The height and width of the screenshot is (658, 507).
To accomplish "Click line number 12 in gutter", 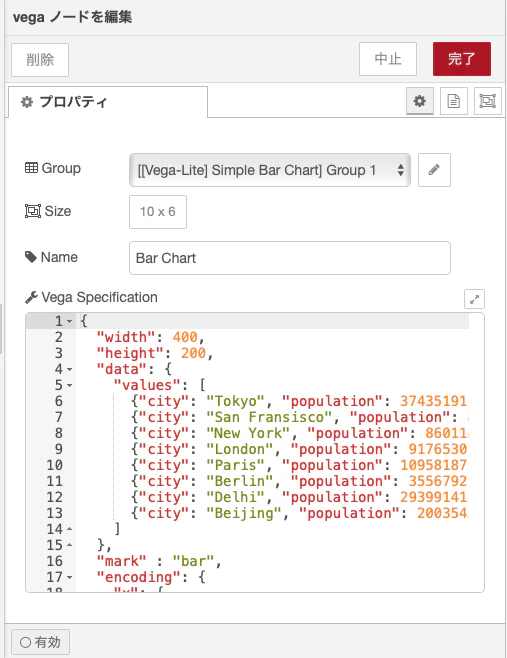I will click(x=55, y=497).
